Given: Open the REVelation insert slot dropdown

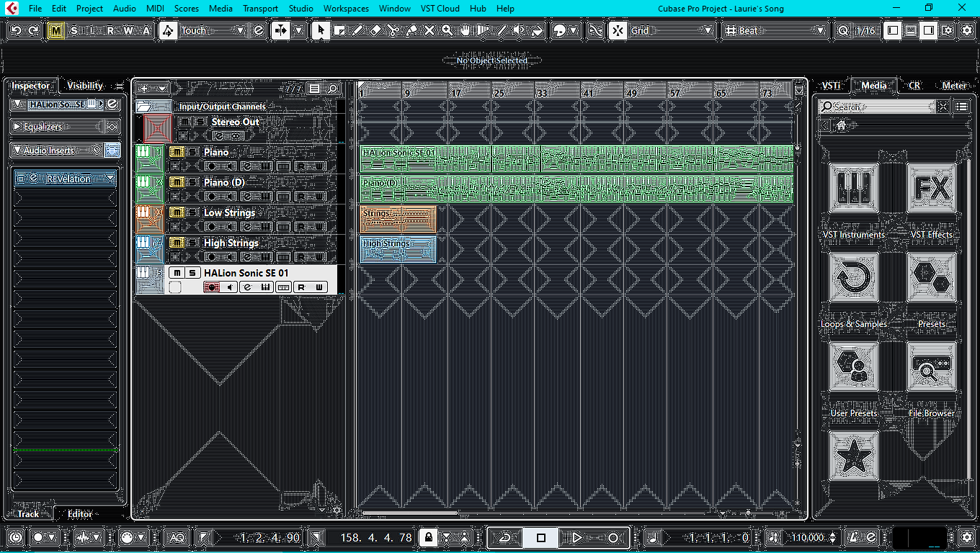Looking at the screenshot, I should pos(110,179).
